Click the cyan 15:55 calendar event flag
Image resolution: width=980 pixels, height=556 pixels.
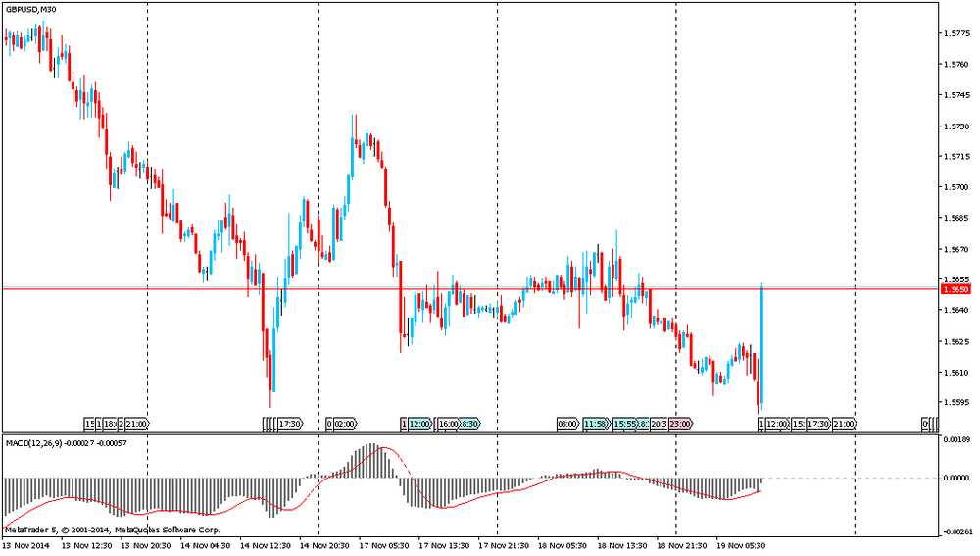tap(624, 424)
